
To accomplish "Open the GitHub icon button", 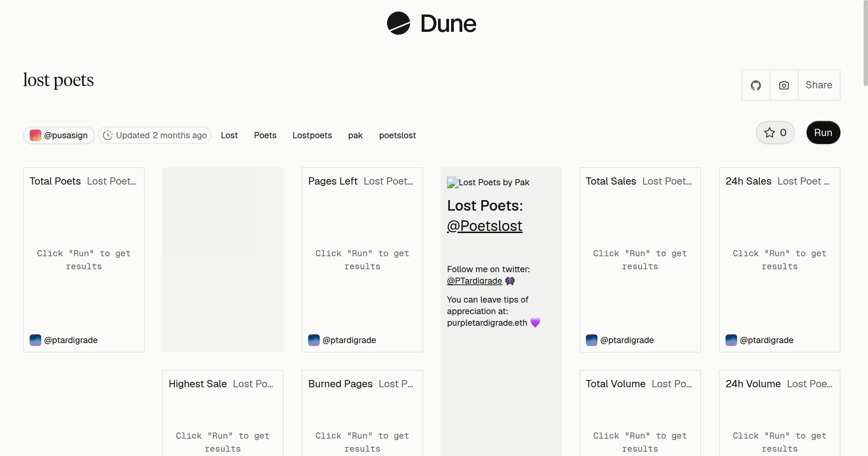I will point(756,85).
